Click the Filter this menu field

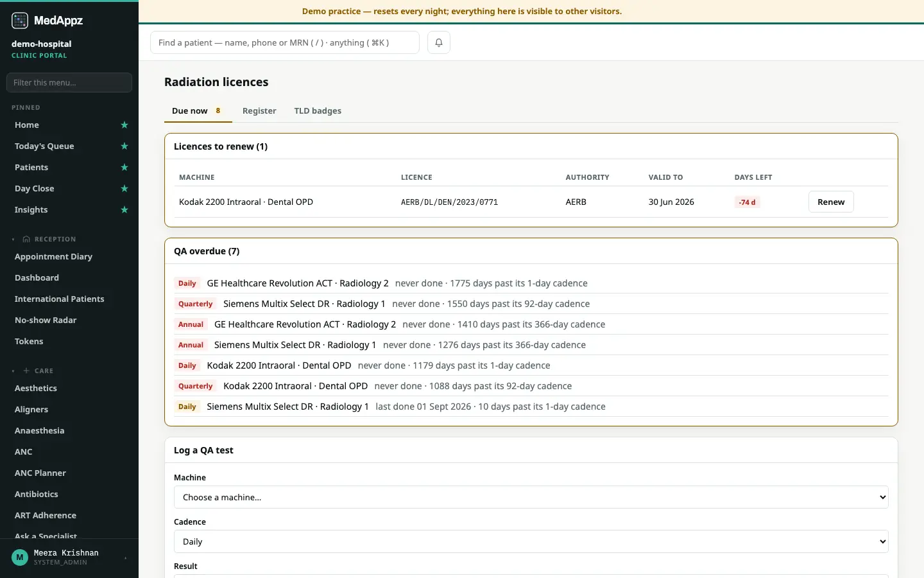[69, 82]
